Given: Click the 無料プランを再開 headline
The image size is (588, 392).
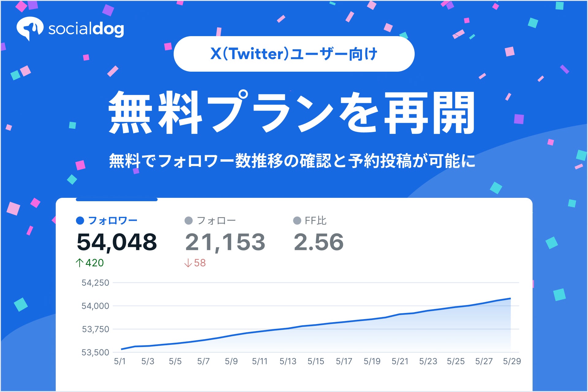Looking at the screenshot, I should click(292, 113).
